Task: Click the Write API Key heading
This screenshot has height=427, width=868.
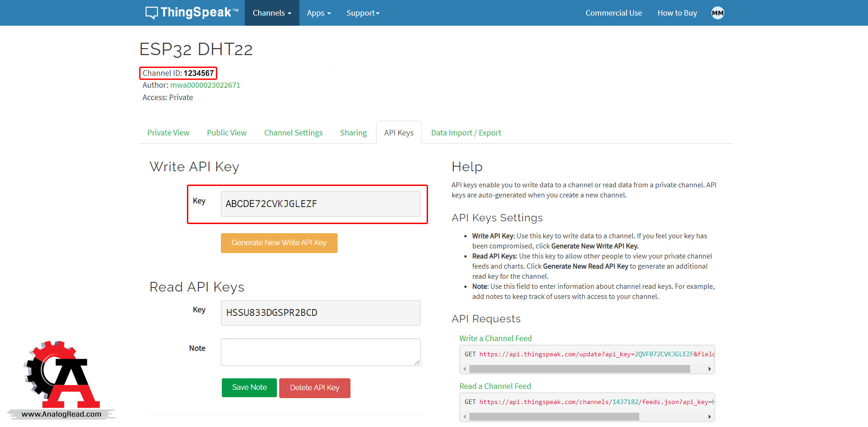Action: (x=194, y=167)
